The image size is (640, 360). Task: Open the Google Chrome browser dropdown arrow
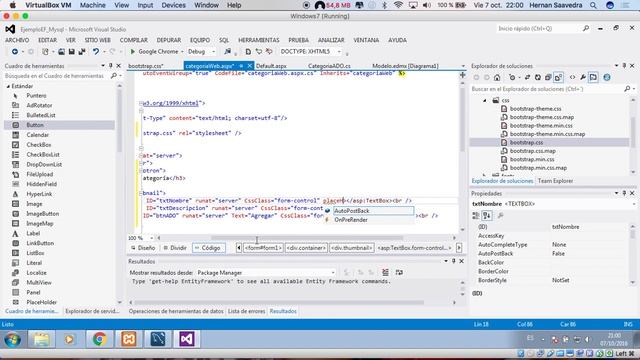point(182,52)
